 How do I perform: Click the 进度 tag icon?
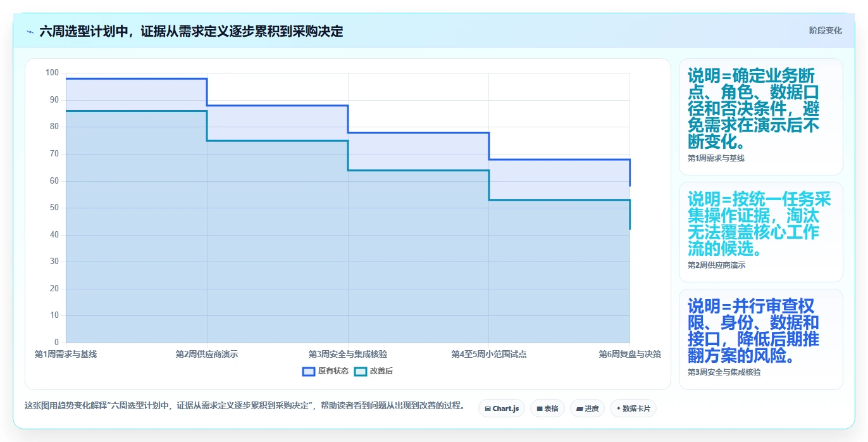pos(579,409)
